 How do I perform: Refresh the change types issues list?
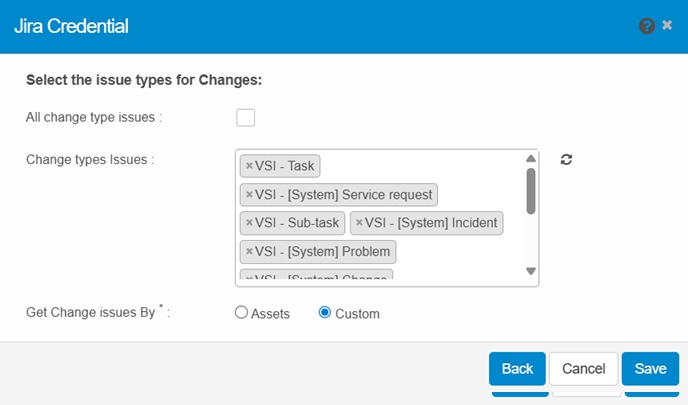(566, 160)
